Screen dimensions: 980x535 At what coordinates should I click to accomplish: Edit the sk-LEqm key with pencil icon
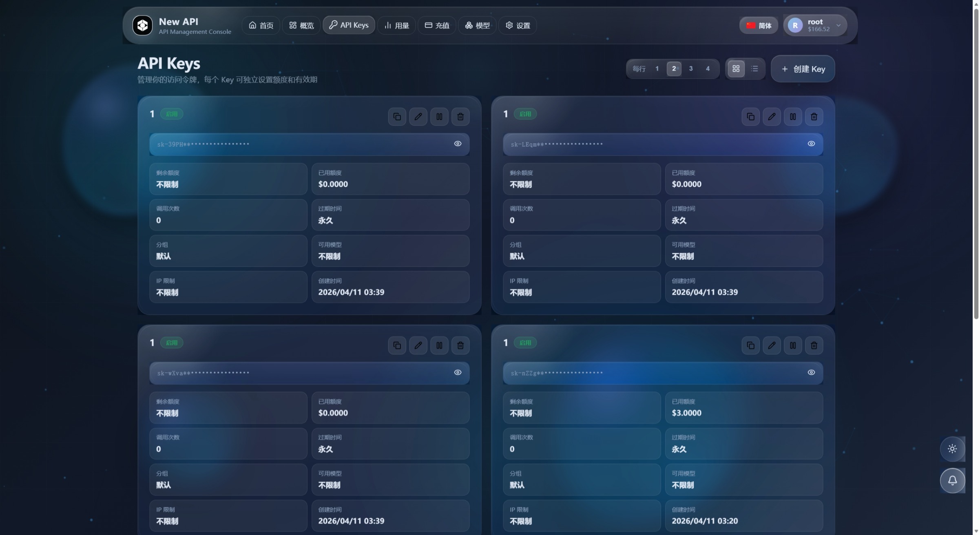771,117
